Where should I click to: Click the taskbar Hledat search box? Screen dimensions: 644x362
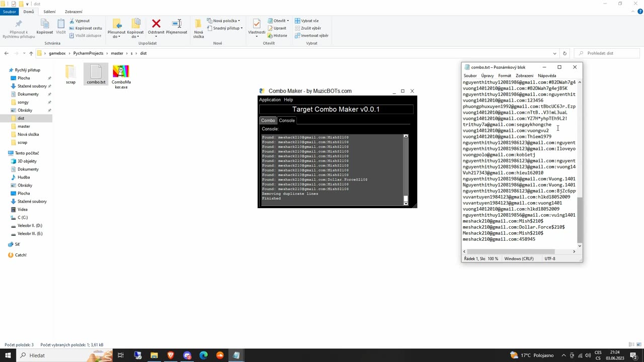(64, 355)
